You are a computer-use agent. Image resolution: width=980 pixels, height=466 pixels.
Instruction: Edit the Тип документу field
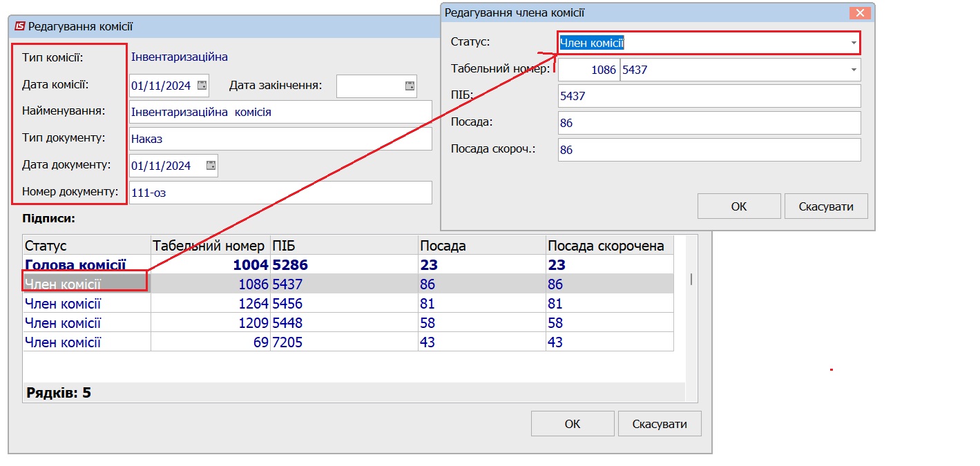(280, 139)
